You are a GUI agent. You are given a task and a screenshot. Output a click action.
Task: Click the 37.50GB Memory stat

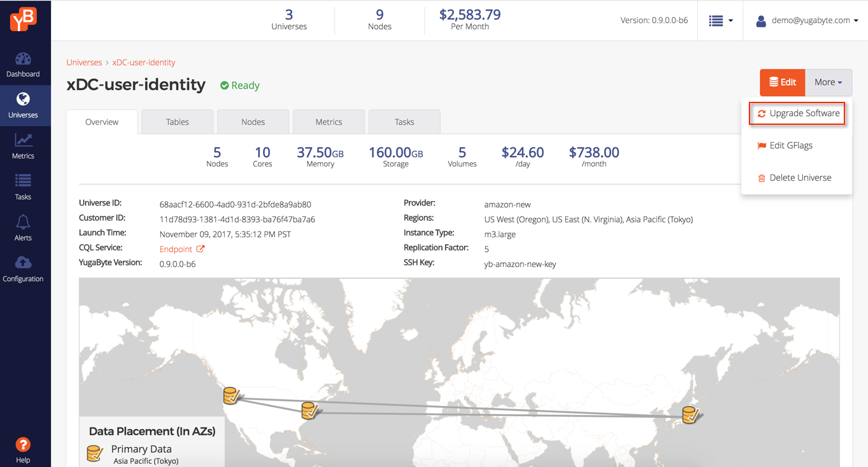coord(320,156)
